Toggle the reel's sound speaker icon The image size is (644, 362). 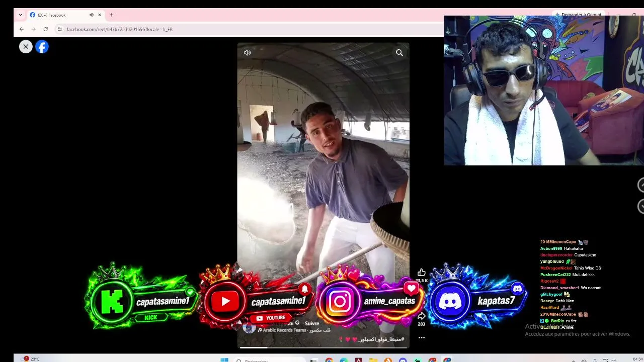pyautogui.click(x=248, y=53)
